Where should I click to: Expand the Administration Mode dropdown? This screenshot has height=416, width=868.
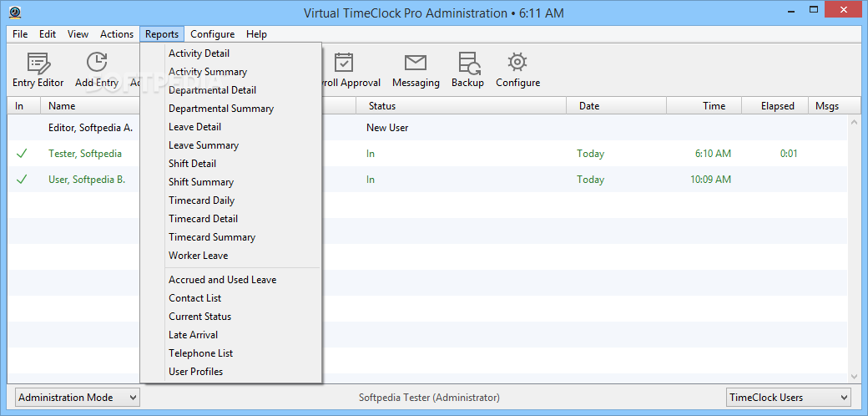coord(78,397)
